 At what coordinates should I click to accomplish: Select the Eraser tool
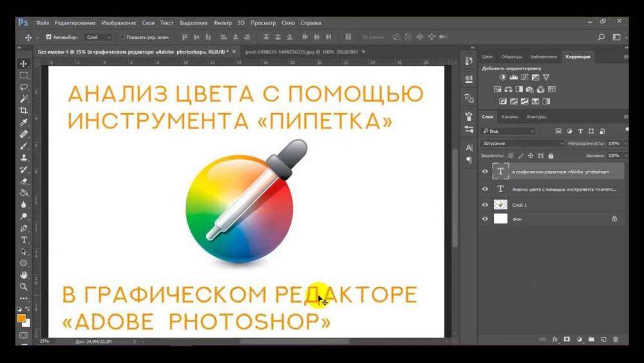[x=23, y=181]
